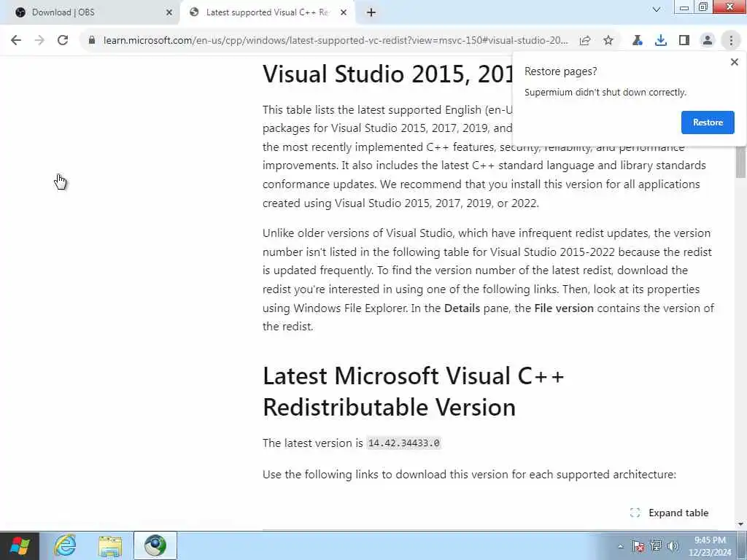
Task: Click the Latest Microsoft Visual C++ Redistributable Version heading
Action: (413, 392)
